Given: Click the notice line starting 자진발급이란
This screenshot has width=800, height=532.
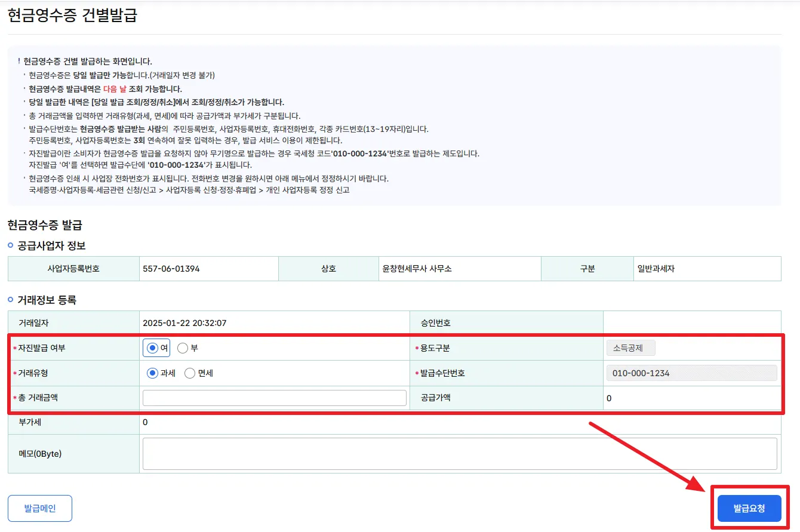Looking at the screenshot, I should click(254, 153).
